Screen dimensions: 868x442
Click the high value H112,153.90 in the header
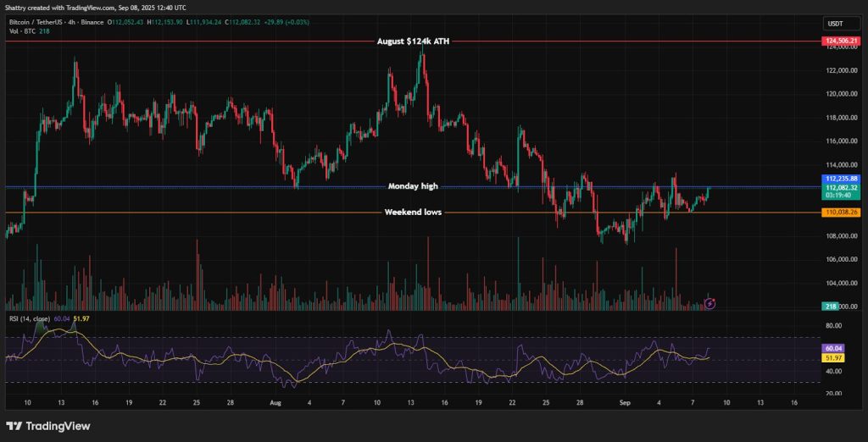pos(165,22)
